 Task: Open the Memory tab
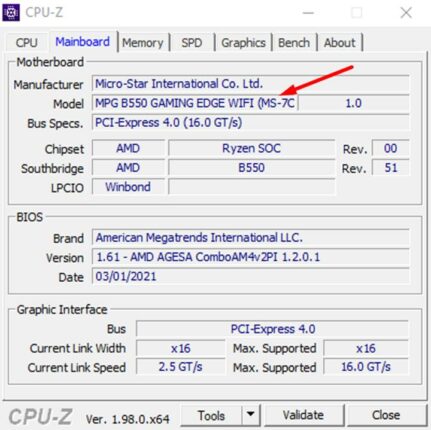click(143, 43)
